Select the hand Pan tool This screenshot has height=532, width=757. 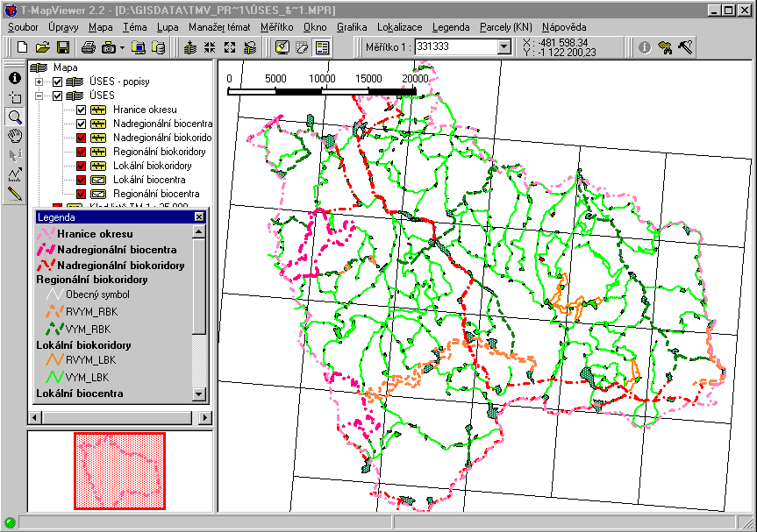pyautogui.click(x=15, y=136)
